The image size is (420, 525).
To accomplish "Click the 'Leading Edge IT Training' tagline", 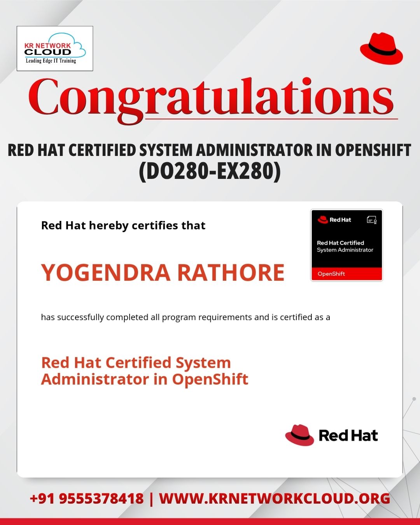I will [51, 61].
